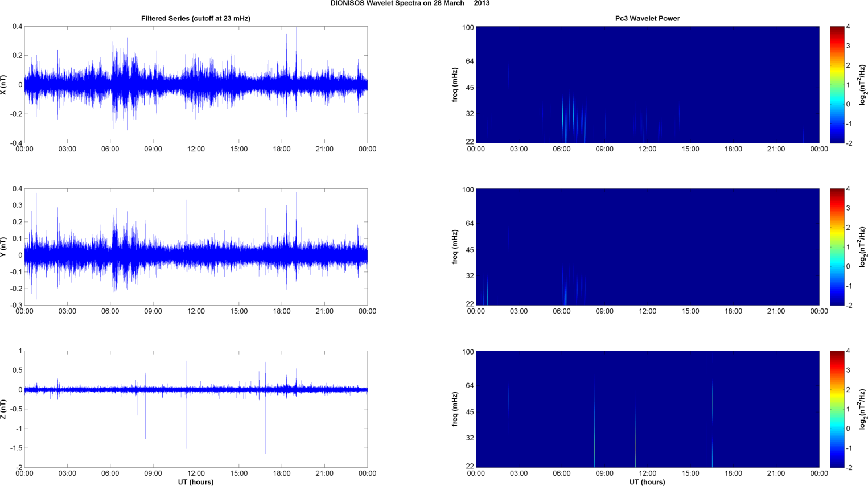Click the top Pc3 wavelet spectrogram

pyautogui.click(x=647, y=85)
